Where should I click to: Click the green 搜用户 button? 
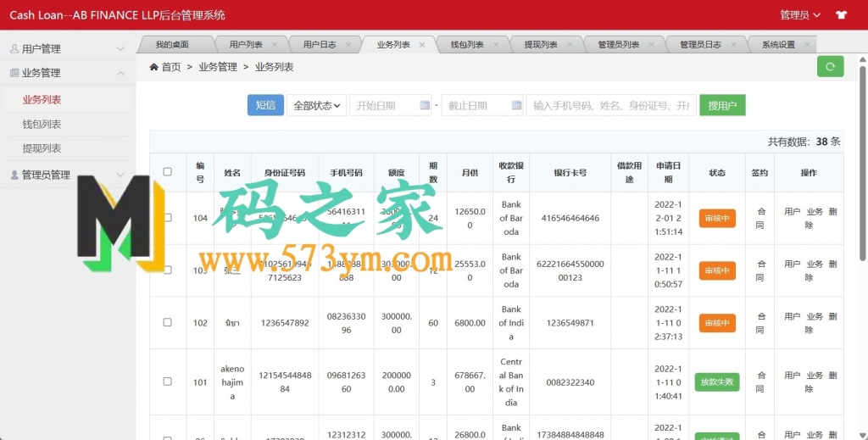[722, 105]
